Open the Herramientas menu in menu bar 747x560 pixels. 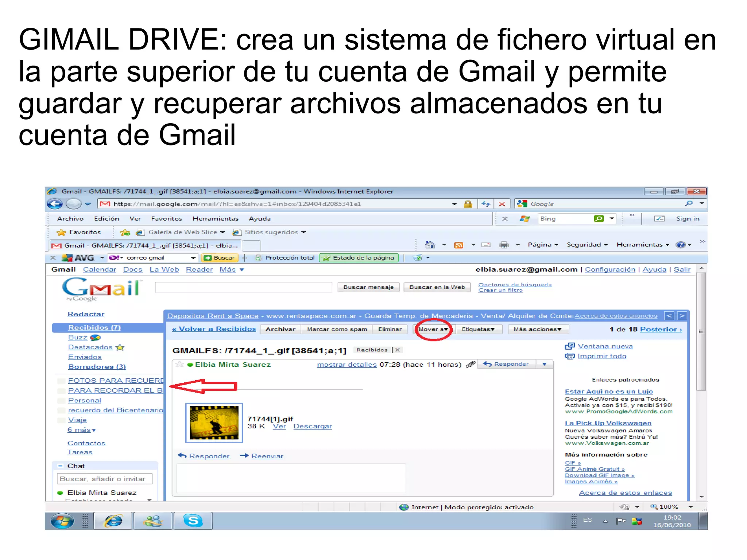tap(215, 219)
